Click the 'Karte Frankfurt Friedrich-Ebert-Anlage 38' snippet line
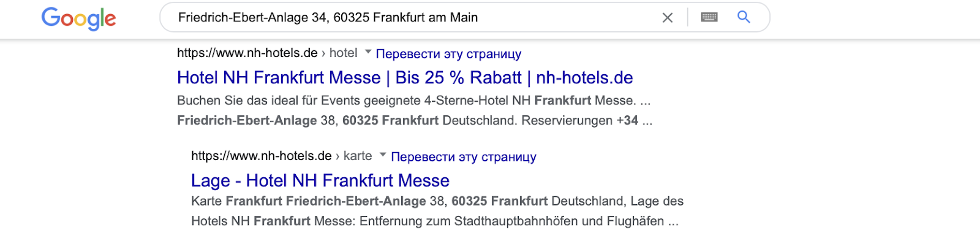980x246 pixels. click(x=437, y=201)
